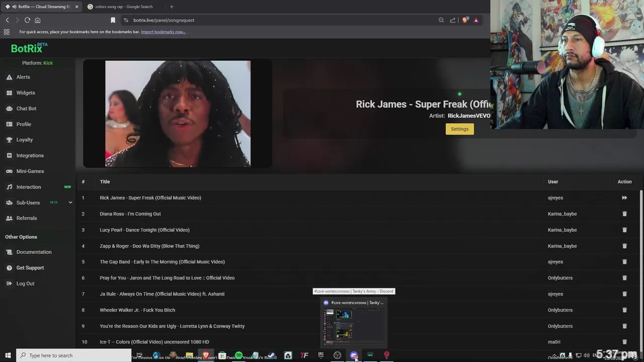This screenshot has width=644, height=362.
Task: Delete Lucy Pearl - Dance Tonight request
Action: (x=624, y=230)
